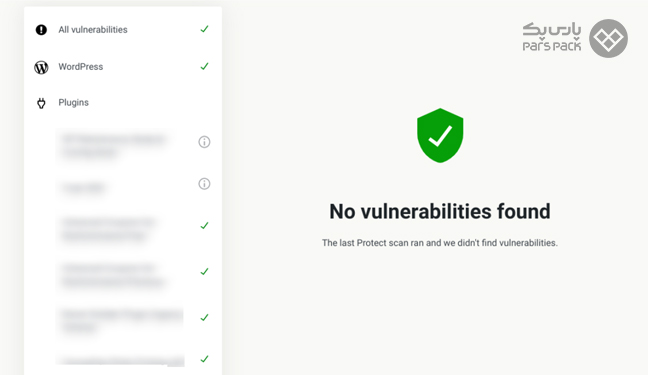
Task: Click the last visible plugin's checkmark
Action: [x=204, y=359]
